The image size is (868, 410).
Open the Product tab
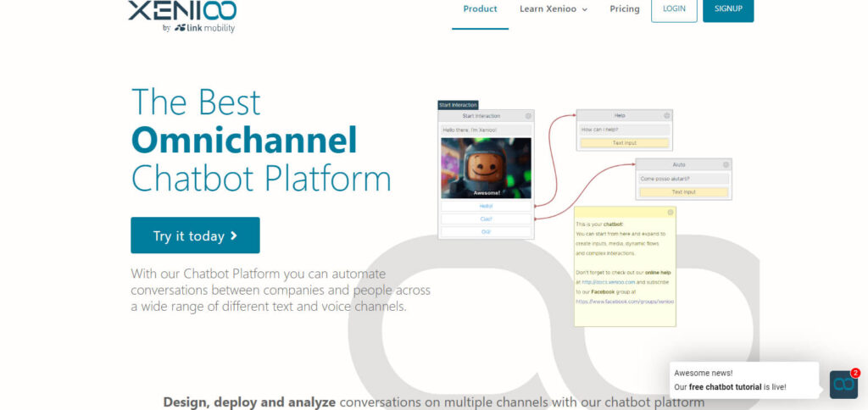480,8
